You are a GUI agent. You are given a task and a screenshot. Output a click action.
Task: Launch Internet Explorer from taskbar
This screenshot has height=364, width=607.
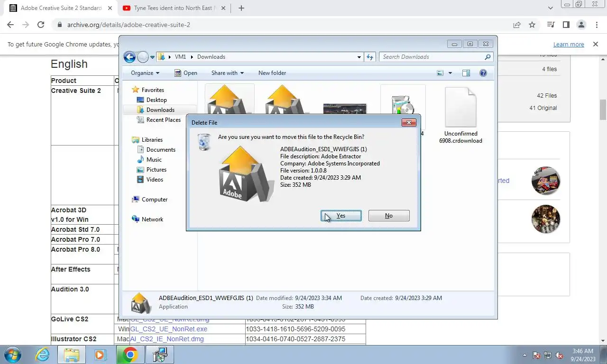pyautogui.click(x=43, y=355)
